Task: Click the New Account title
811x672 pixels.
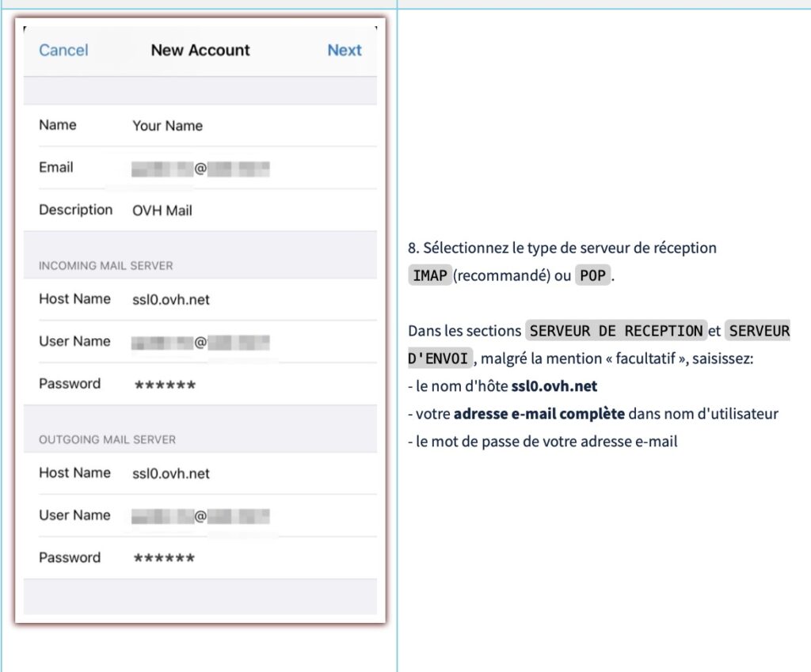Action: [200, 50]
